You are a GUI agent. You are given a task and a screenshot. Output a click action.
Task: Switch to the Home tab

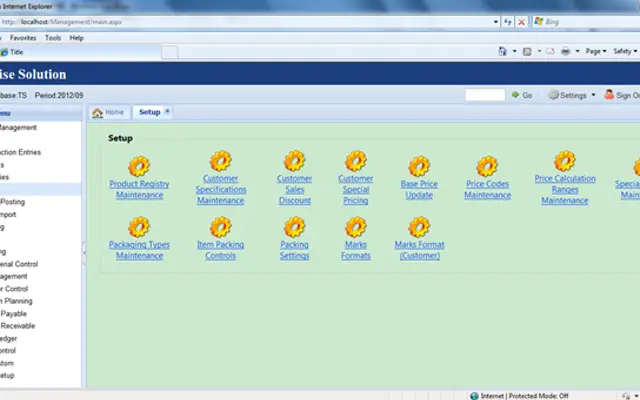pyautogui.click(x=108, y=112)
